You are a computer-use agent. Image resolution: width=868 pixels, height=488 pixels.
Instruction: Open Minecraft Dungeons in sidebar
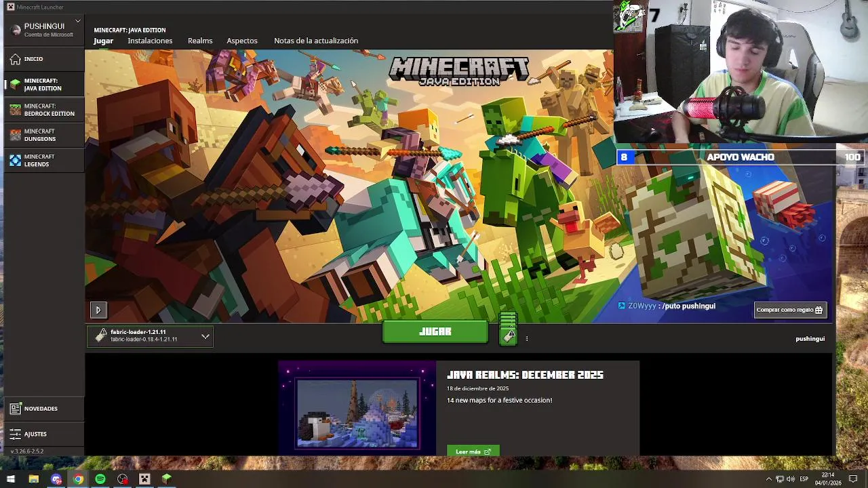tap(44, 135)
